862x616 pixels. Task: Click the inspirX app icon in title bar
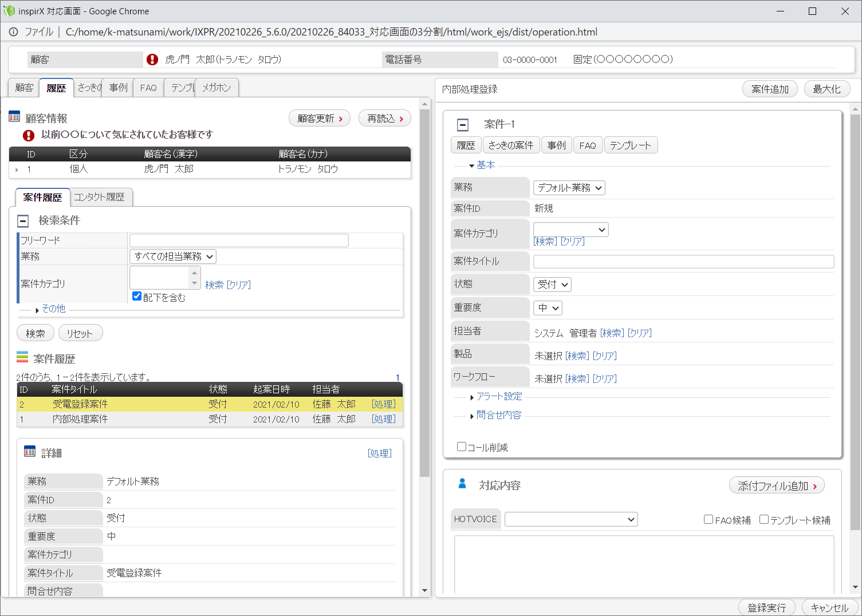point(9,11)
